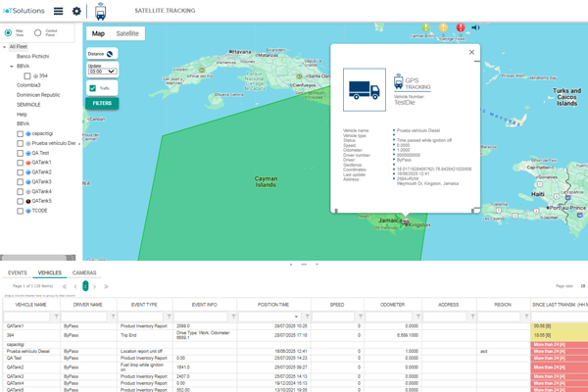Switch map to Map view type
Screen dimensions: 588x392
tap(98, 33)
